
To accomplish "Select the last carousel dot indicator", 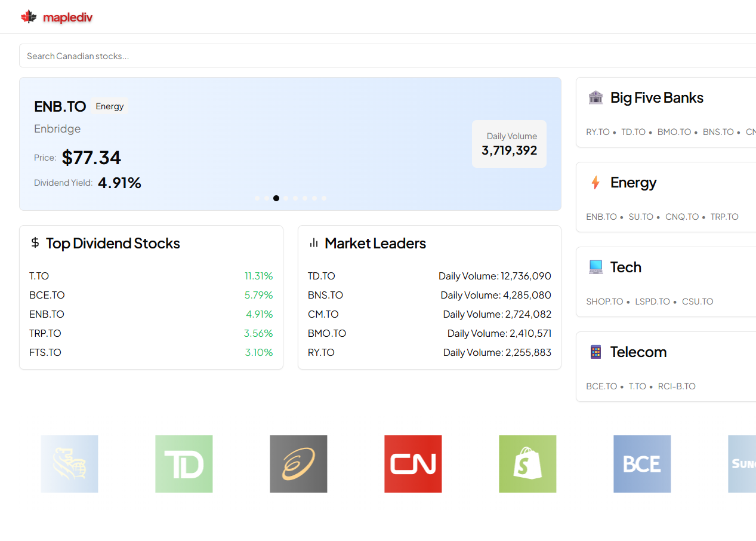I will 324,198.
